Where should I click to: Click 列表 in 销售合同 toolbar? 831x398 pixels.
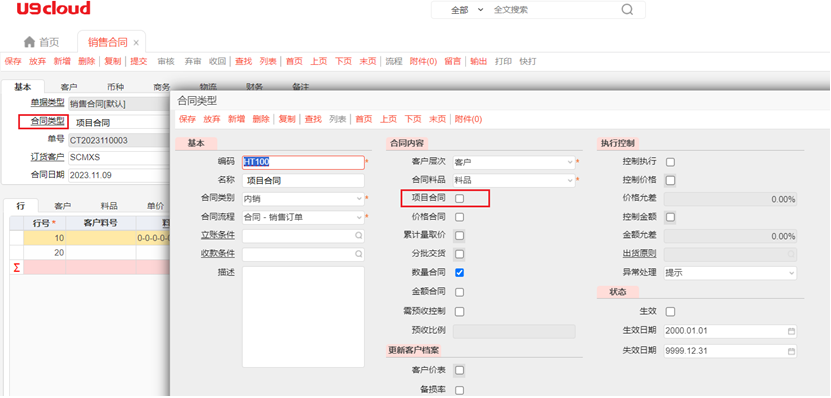pos(268,61)
